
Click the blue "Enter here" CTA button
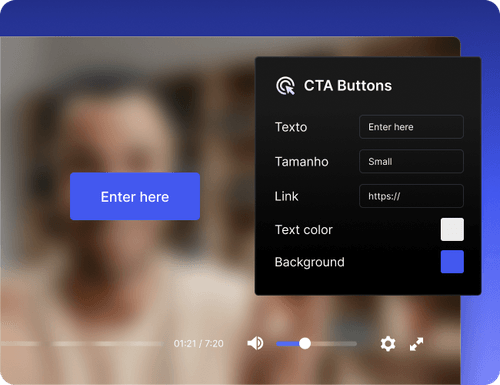tap(135, 196)
